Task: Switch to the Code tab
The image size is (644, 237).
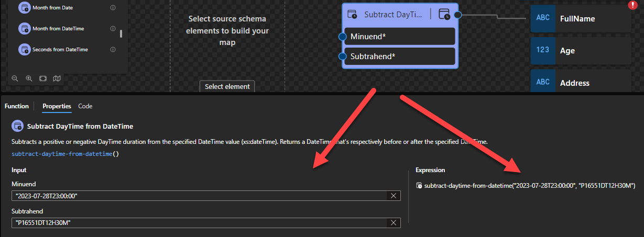Action: (85, 106)
